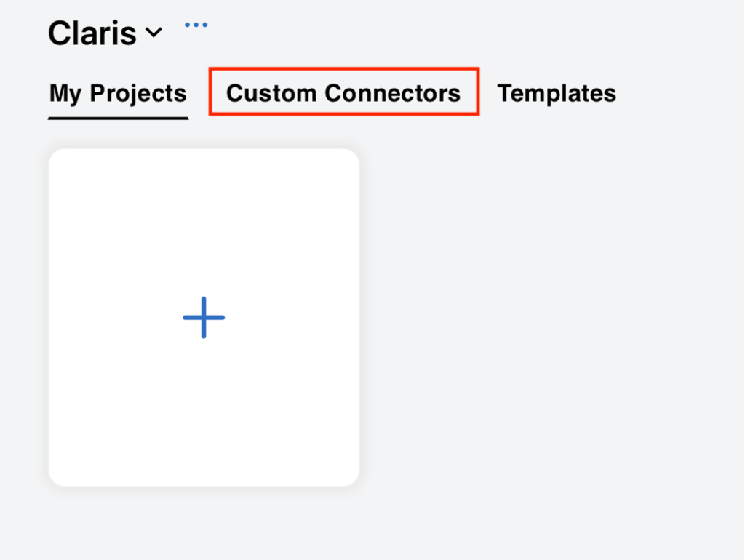The width and height of the screenshot is (745, 560).
Task: Expand the dropdown beside the Claris heading
Action: tap(154, 33)
